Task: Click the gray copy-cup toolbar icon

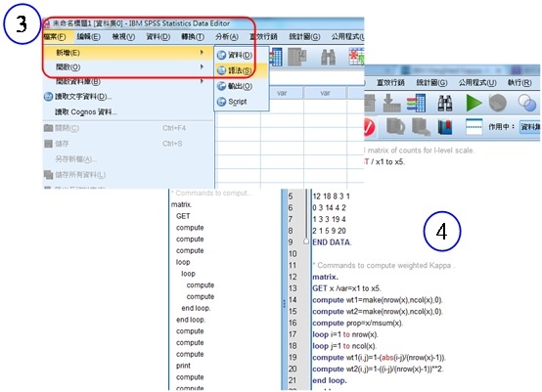Action: pyautogui.click(x=395, y=127)
